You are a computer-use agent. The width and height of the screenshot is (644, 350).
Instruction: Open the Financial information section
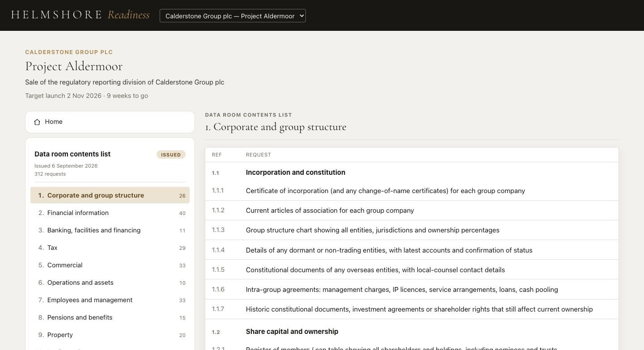[110, 213]
